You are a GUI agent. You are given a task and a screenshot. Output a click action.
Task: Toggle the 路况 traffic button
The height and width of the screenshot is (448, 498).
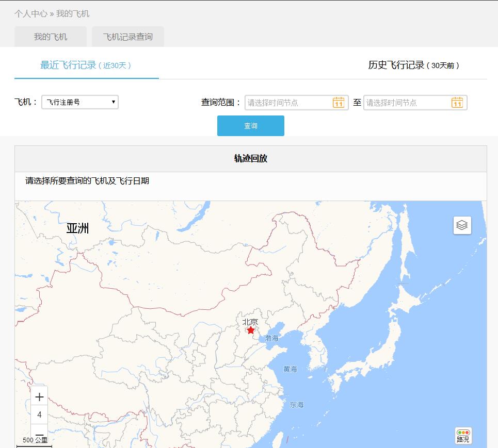point(463,436)
